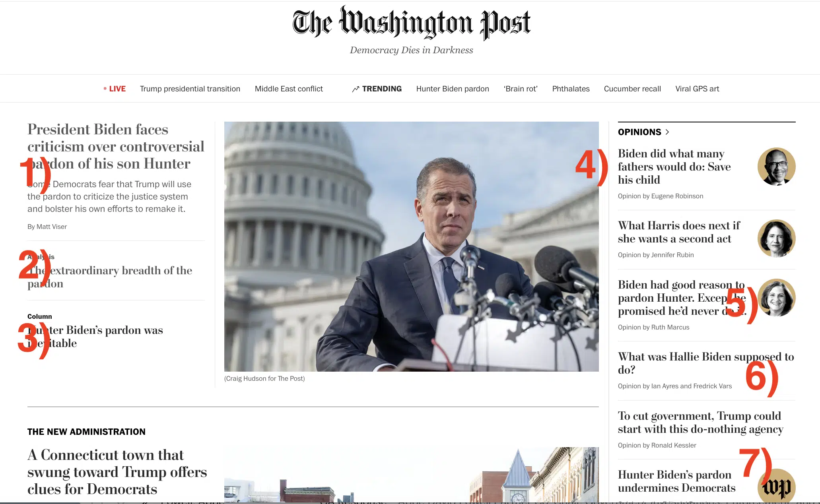Open Middle East conflict topic

click(289, 89)
